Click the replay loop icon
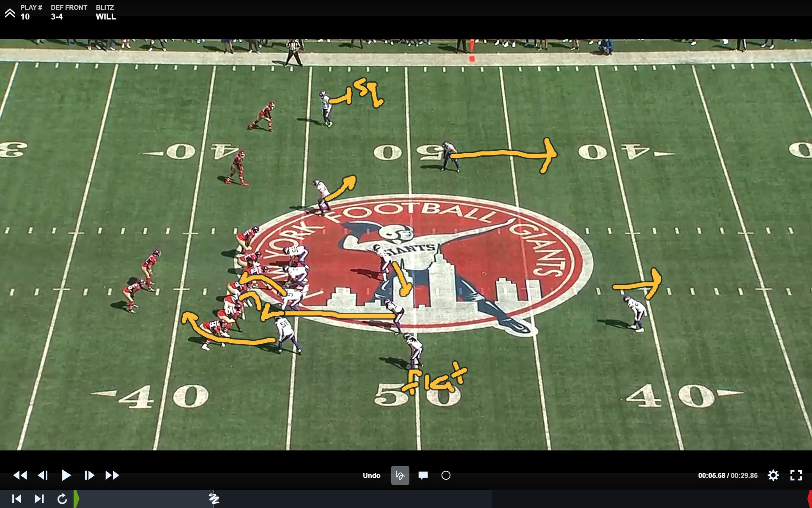 tap(62, 499)
